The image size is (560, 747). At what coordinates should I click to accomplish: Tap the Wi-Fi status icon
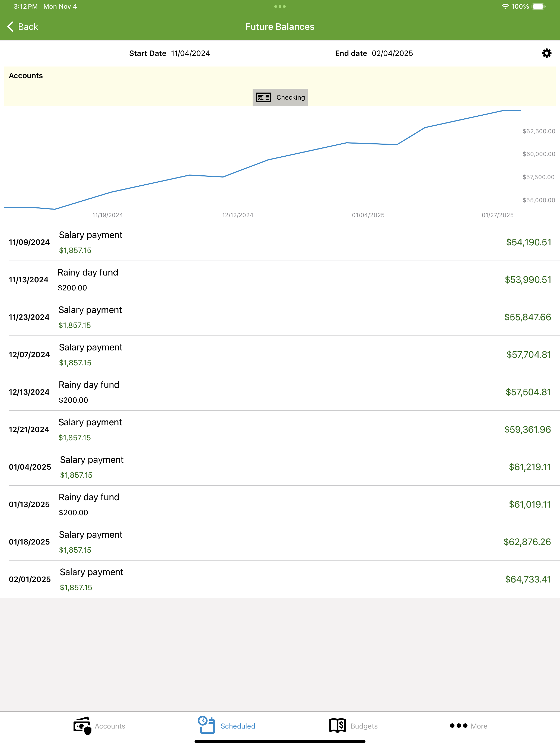coord(505,6)
